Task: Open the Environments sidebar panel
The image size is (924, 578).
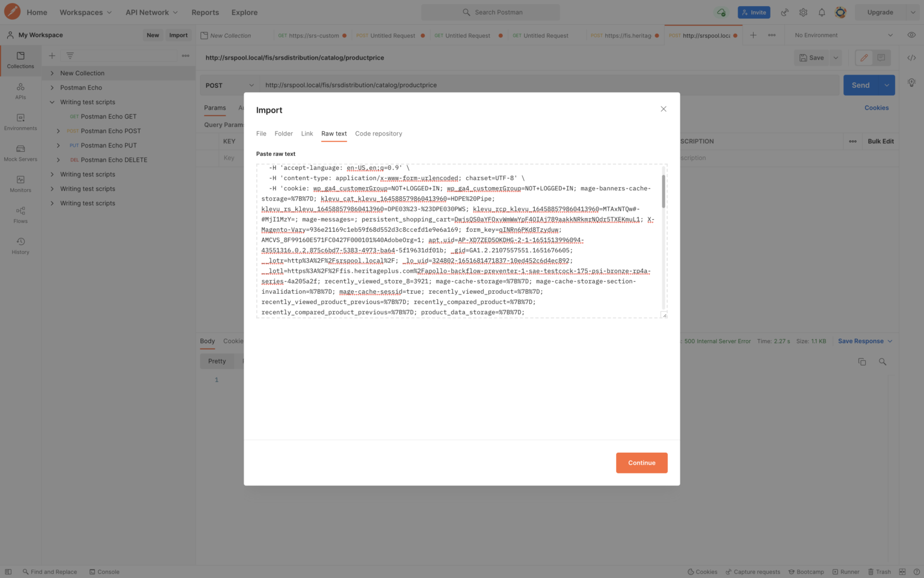Action: (x=20, y=122)
